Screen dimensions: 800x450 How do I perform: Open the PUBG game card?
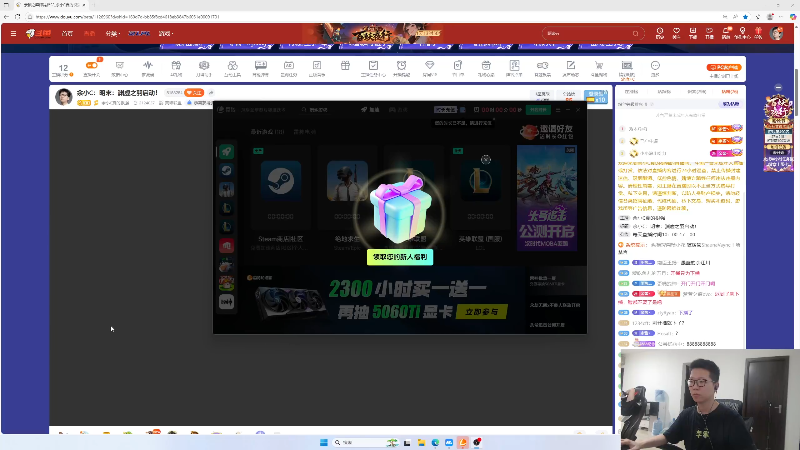coord(347,198)
